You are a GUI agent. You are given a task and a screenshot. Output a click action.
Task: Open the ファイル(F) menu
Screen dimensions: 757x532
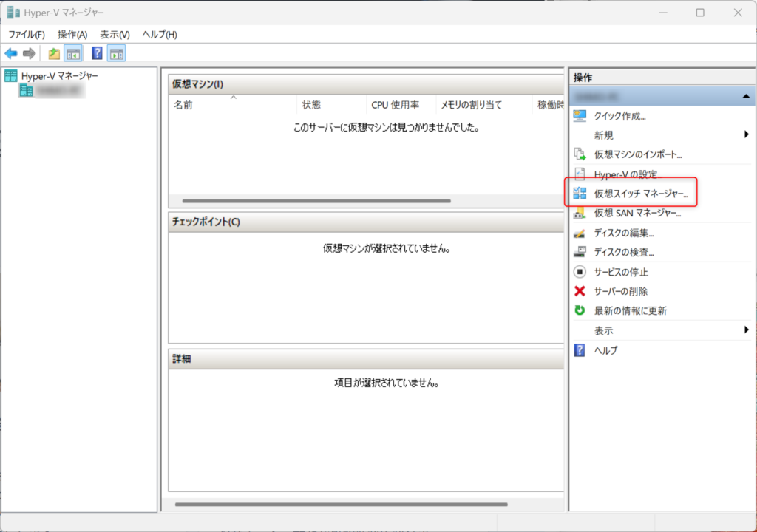pyautogui.click(x=27, y=35)
